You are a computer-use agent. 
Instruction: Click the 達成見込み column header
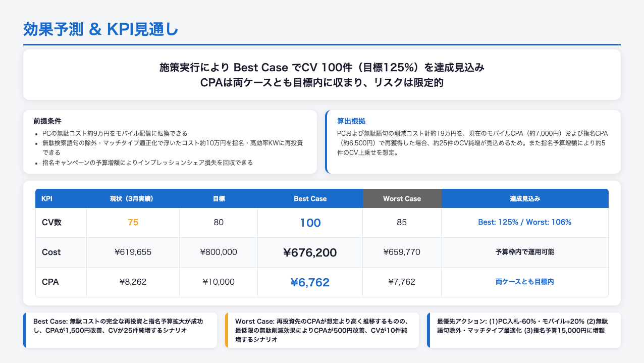[x=524, y=199]
